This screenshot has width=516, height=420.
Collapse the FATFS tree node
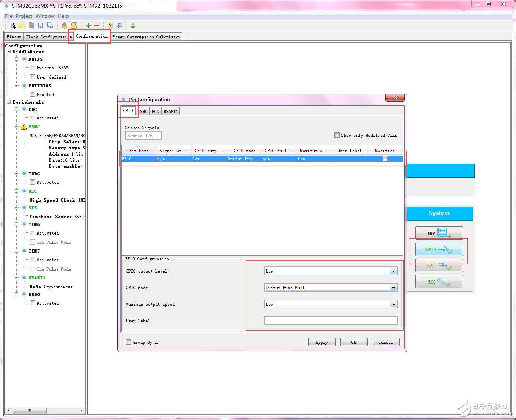pyautogui.click(x=17, y=59)
